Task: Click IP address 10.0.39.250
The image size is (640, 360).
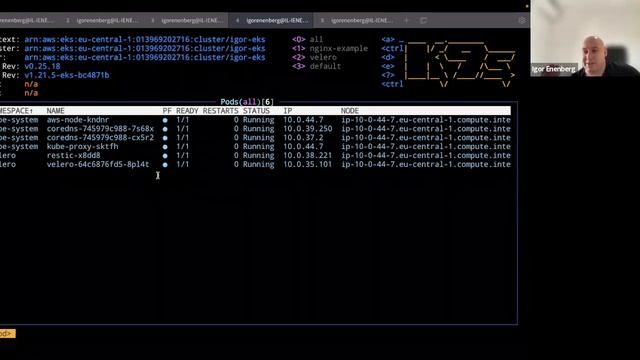Action: [x=308, y=129]
